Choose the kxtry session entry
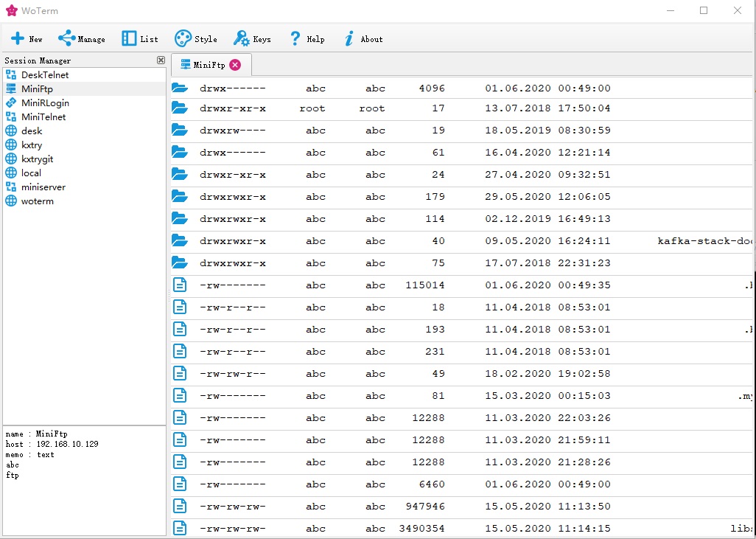Screen dimensions: 756x539 [x=85, y=145]
